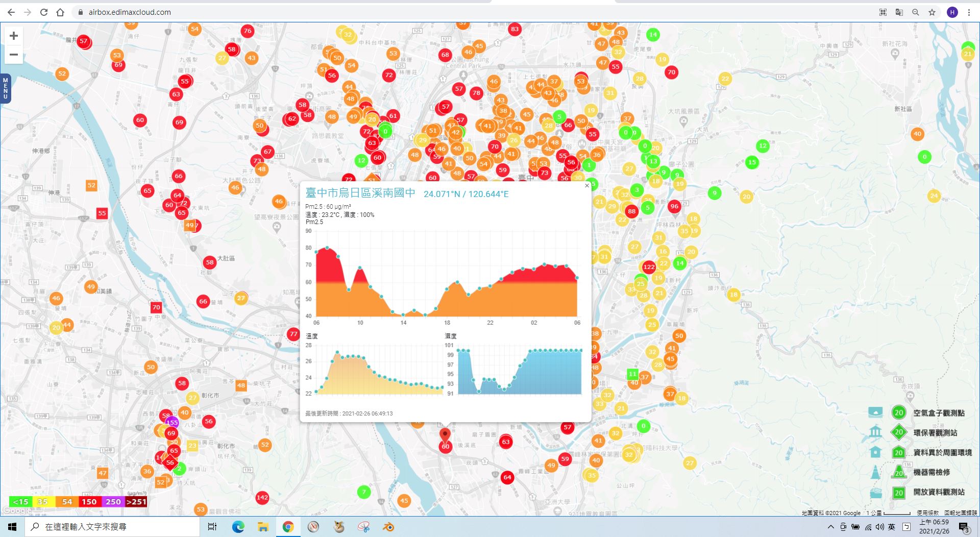Open the red 96 sensor marker
Screen dimensions: 980x537
pyautogui.click(x=674, y=206)
